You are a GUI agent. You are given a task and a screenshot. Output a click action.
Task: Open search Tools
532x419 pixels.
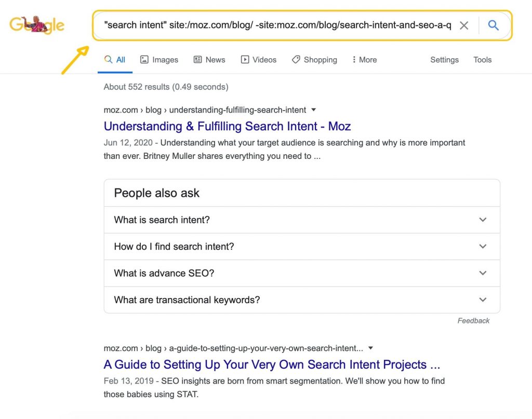pyautogui.click(x=482, y=60)
